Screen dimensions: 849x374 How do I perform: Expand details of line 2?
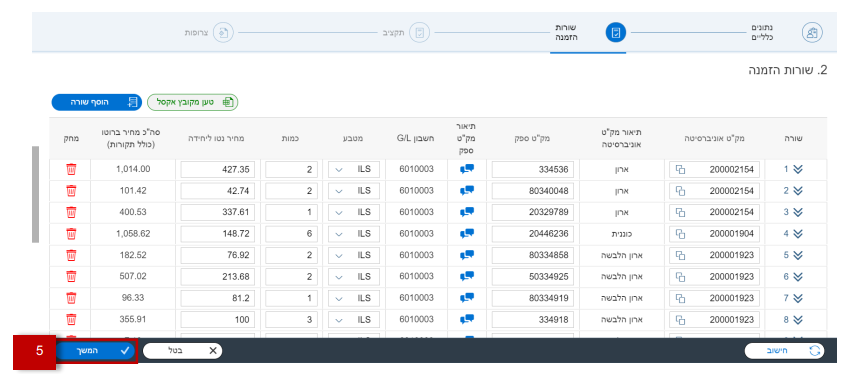[x=798, y=191]
